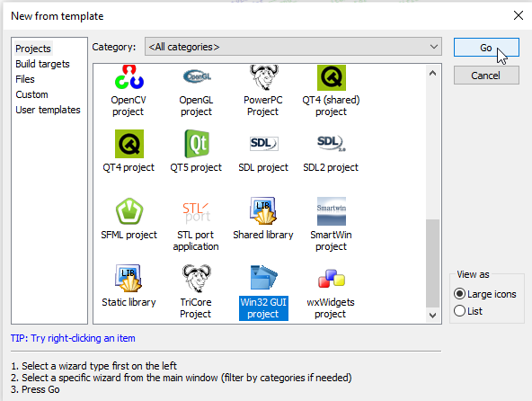Select the TriCore Project icon

click(x=197, y=279)
